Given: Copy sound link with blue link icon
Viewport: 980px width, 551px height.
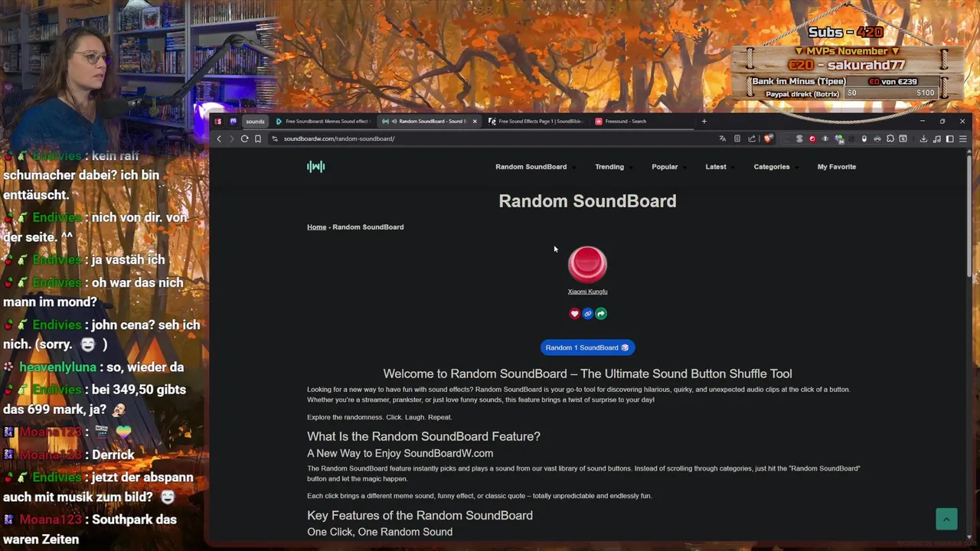Looking at the screenshot, I should tap(587, 314).
